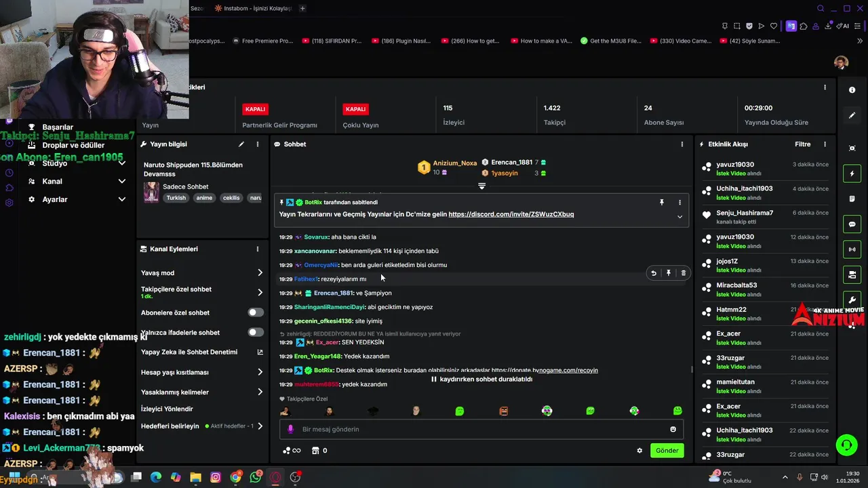Collapse the chat leaderboard arrow
Image resolution: width=868 pixels, height=488 pixels.
pos(481,186)
